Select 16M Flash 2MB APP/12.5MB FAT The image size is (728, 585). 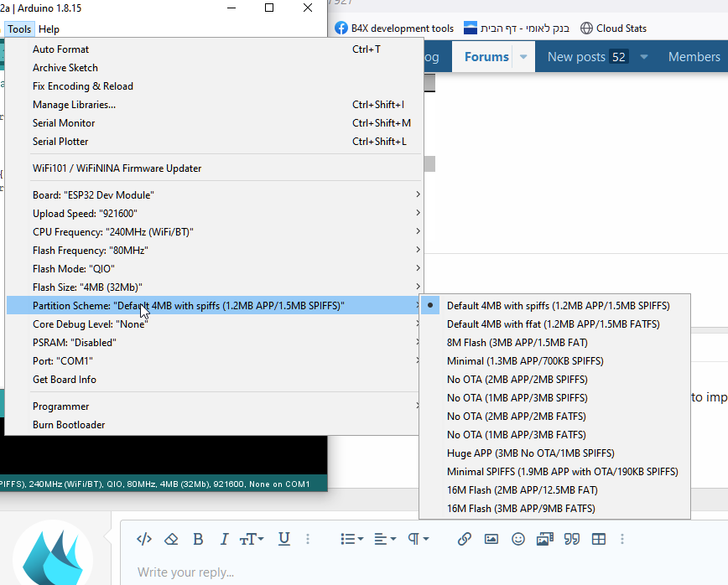point(555,490)
